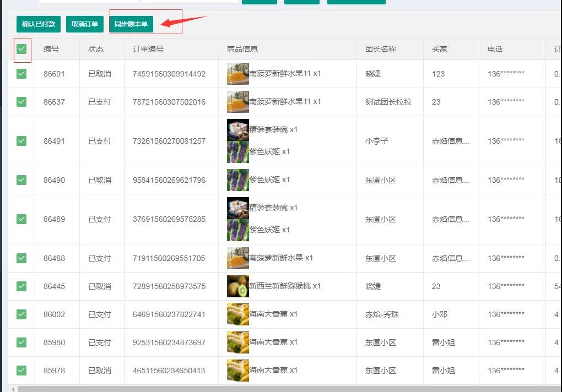Click 精装套装碗 thumbnail in order 86491
Viewport: 562px width, 392px height.
tap(238, 130)
